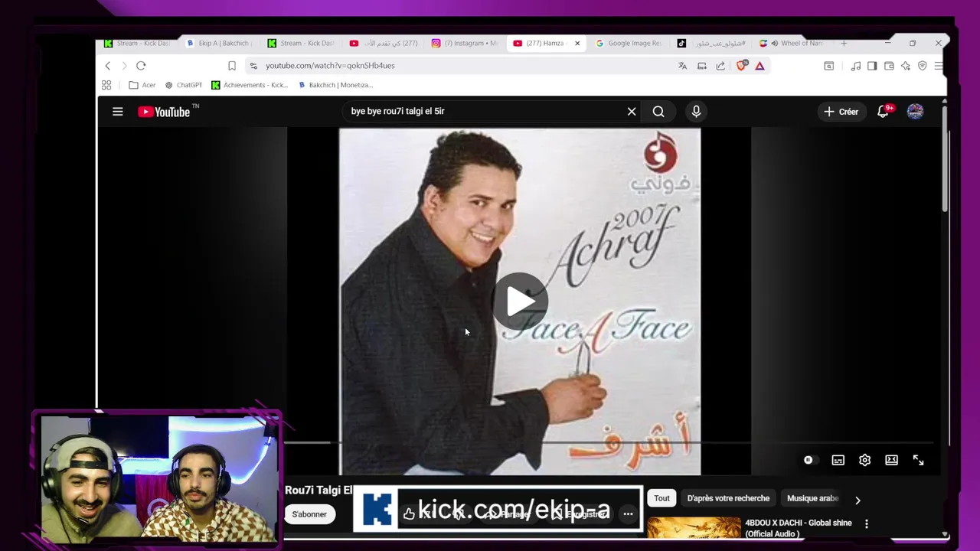Open the Brave VPN shield icon

coord(923,66)
